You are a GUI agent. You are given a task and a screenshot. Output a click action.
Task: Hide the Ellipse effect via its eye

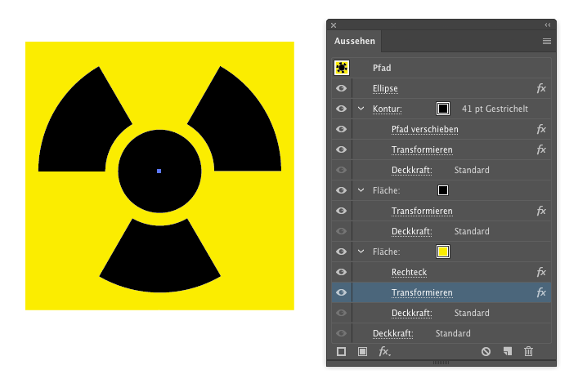[341, 88]
